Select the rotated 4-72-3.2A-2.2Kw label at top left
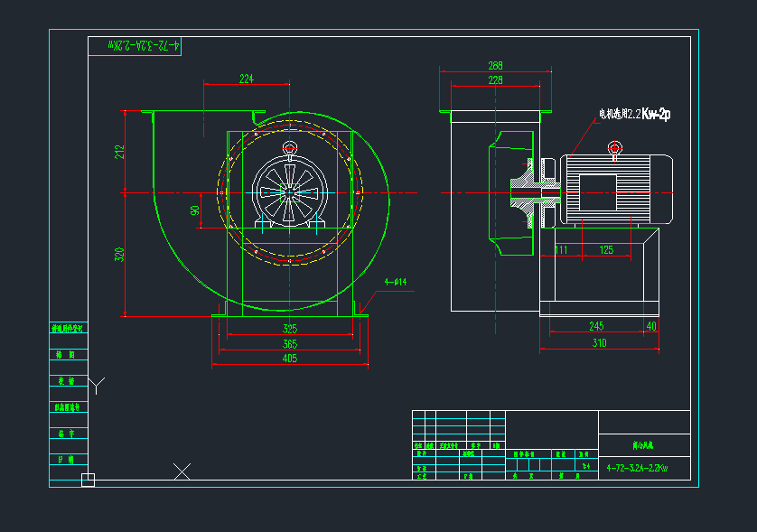The image size is (757, 532). (145, 44)
